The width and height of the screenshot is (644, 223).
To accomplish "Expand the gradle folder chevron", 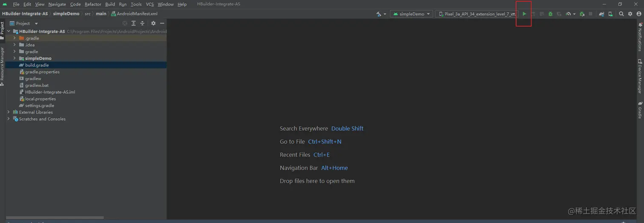I will click(x=14, y=51).
